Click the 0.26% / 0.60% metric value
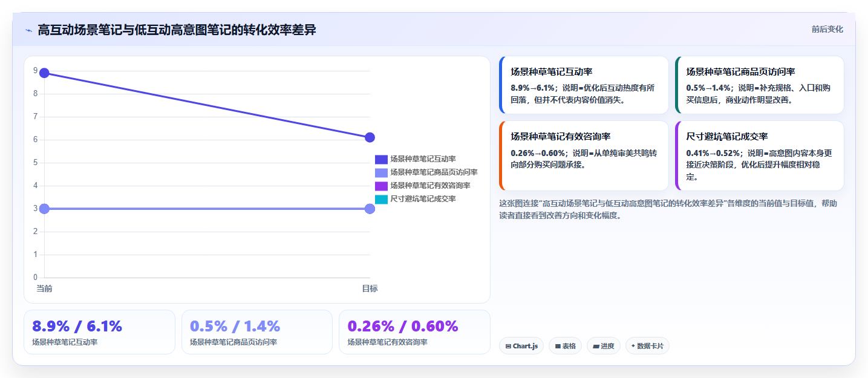 (403, 327)
